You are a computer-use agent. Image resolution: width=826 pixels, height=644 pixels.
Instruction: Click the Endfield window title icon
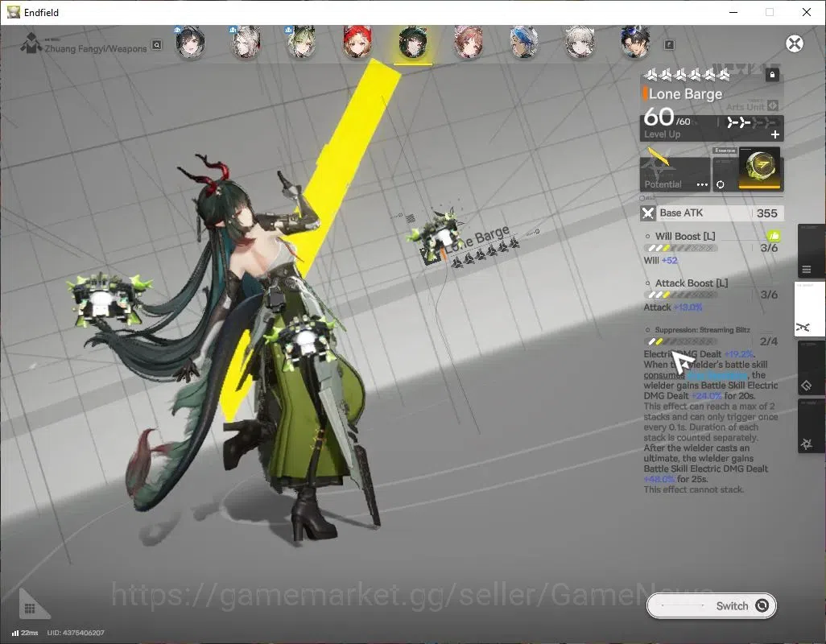tap(13, 11)
